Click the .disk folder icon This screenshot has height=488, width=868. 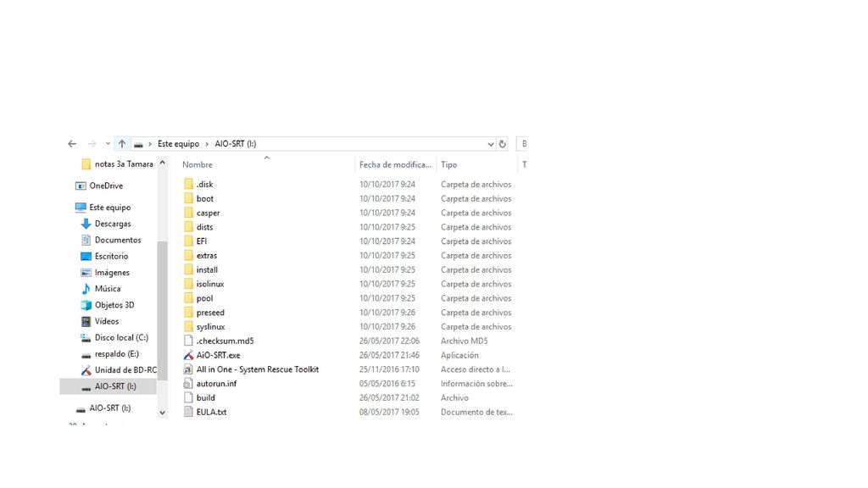189,184
